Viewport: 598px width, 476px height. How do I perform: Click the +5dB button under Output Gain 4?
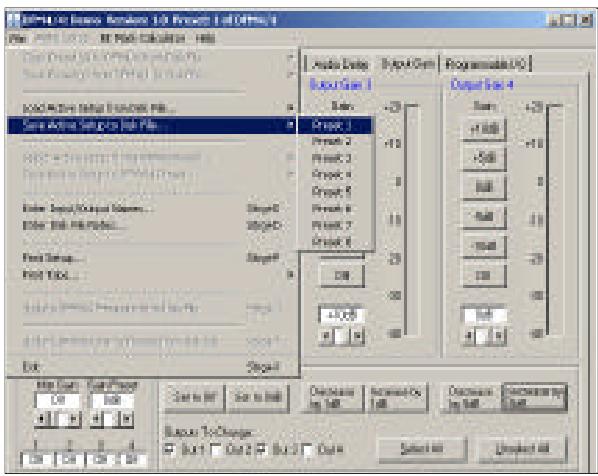coord(484,158)
